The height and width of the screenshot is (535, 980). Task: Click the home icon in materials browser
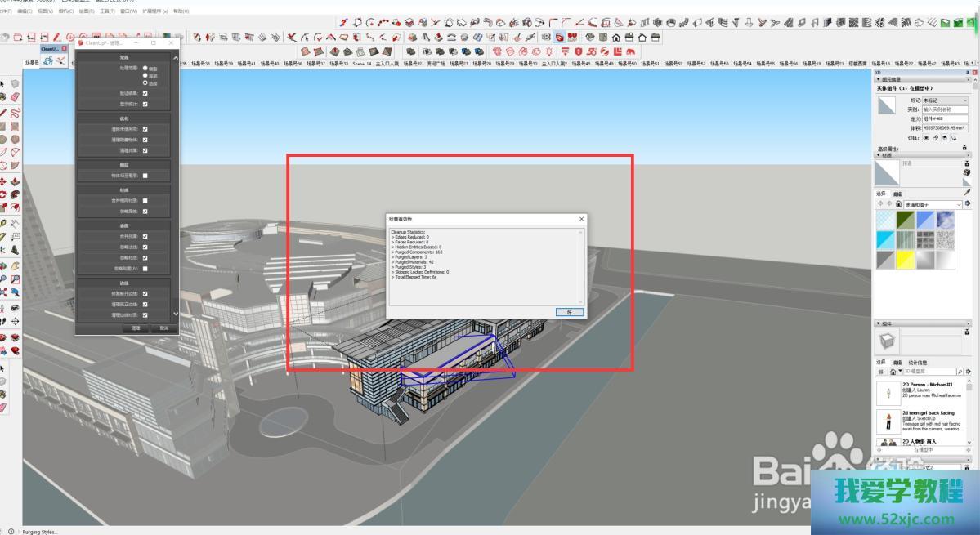coord(899,204)
